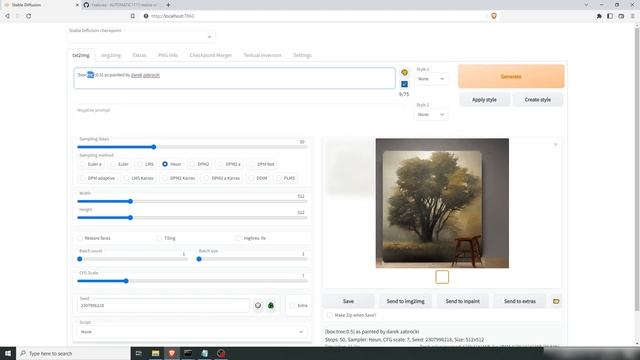Open the Windows Start menu
The height and width of the screenshot is (360, 640).
coord(8,353)
